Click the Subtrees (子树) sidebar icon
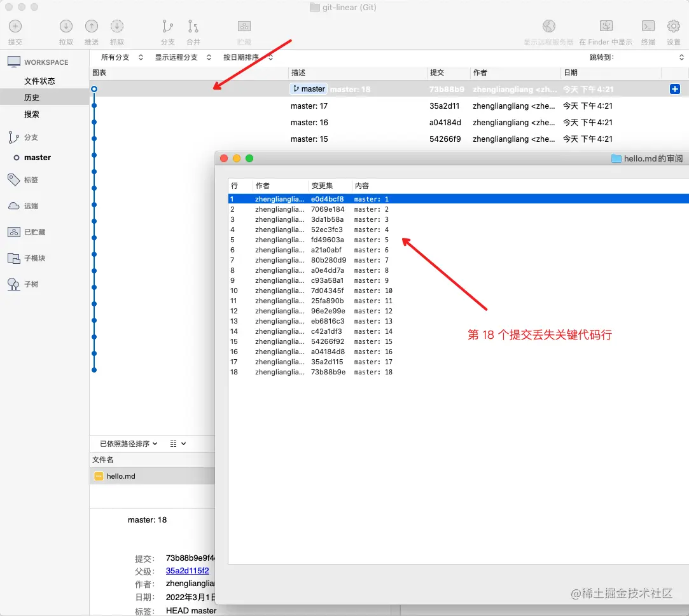 (13, 284)
